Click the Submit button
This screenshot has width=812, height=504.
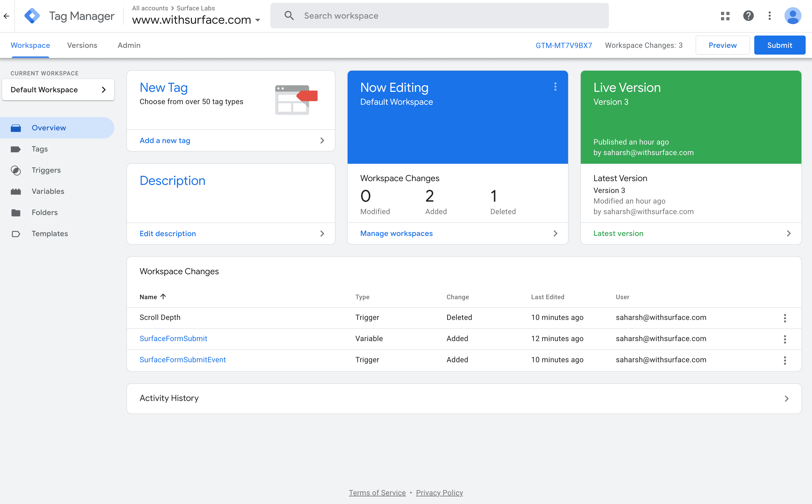point(780,45)
